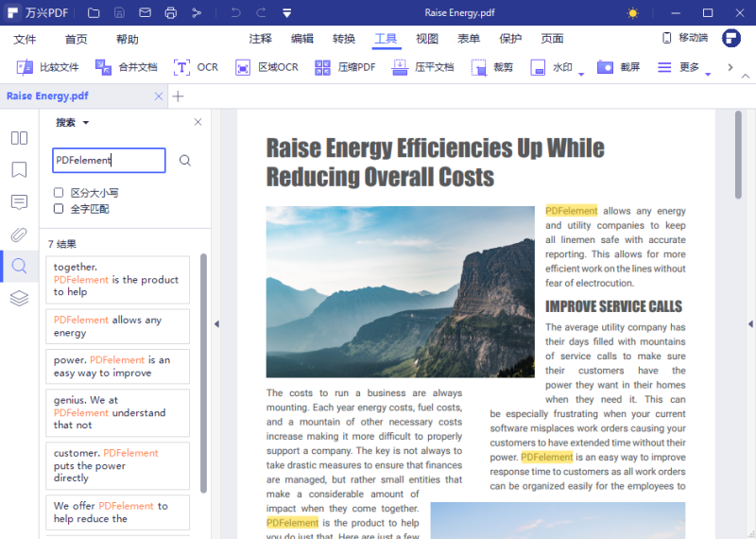Image resolution: width=756 pixels, height=539 pixels.
Task: Switch to the 编辑 tab
Action: [x=302, y=39]
